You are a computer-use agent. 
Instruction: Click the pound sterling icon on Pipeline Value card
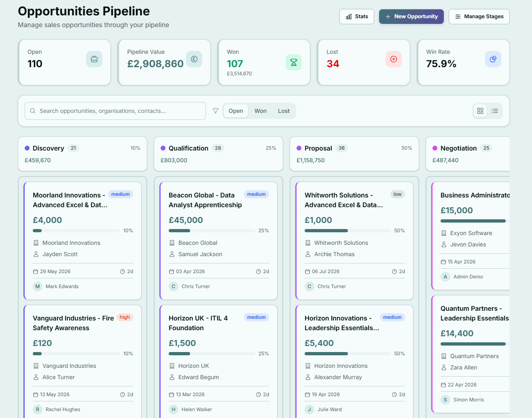point(194,59)
